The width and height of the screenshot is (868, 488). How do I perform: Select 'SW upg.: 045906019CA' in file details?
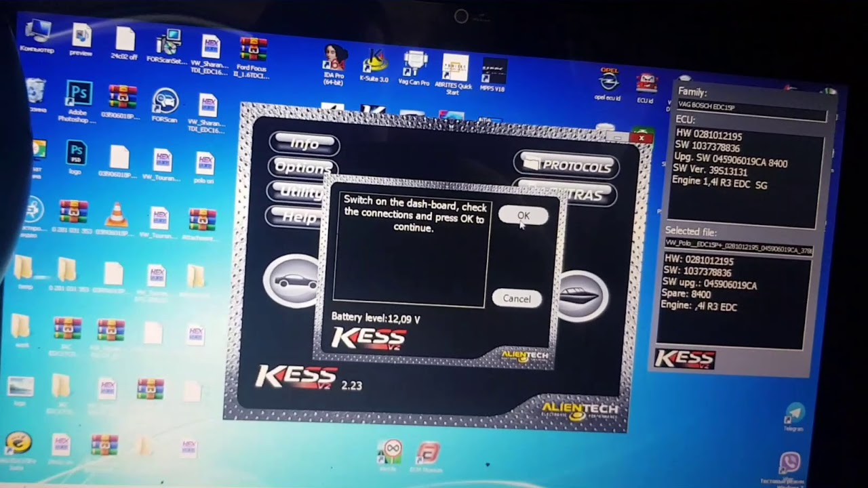point(709,285)
